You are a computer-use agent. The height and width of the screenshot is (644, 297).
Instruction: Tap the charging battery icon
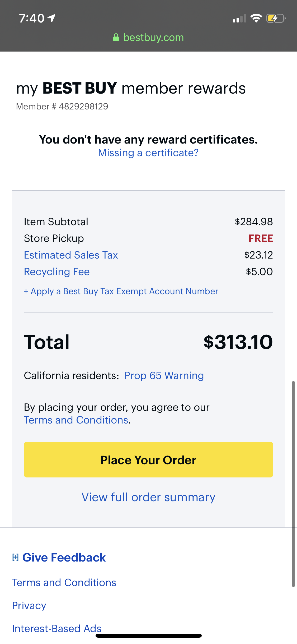point(276,18)
